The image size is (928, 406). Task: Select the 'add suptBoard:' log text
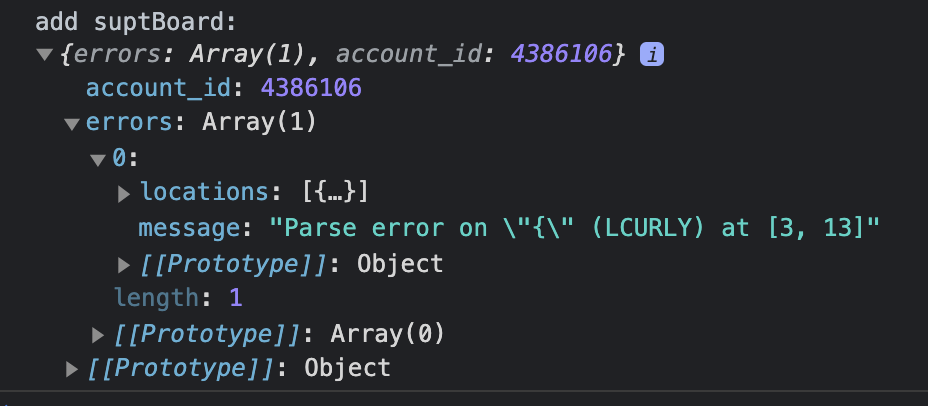coord(136,23)
